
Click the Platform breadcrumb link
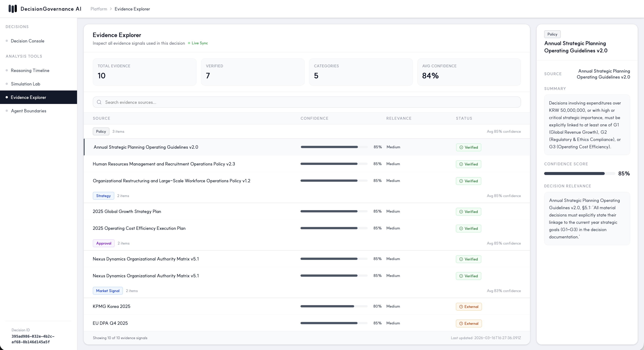99,9
